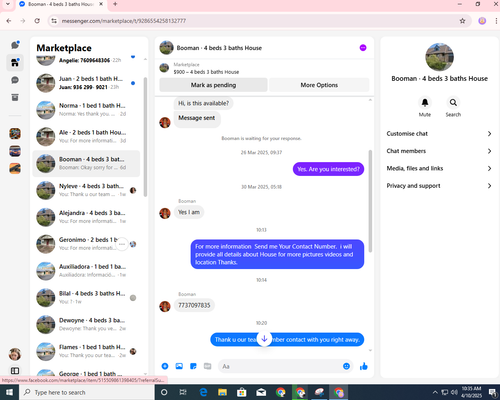
Task: Click the 7737097835 message bubble
Action: coord(194,305)
